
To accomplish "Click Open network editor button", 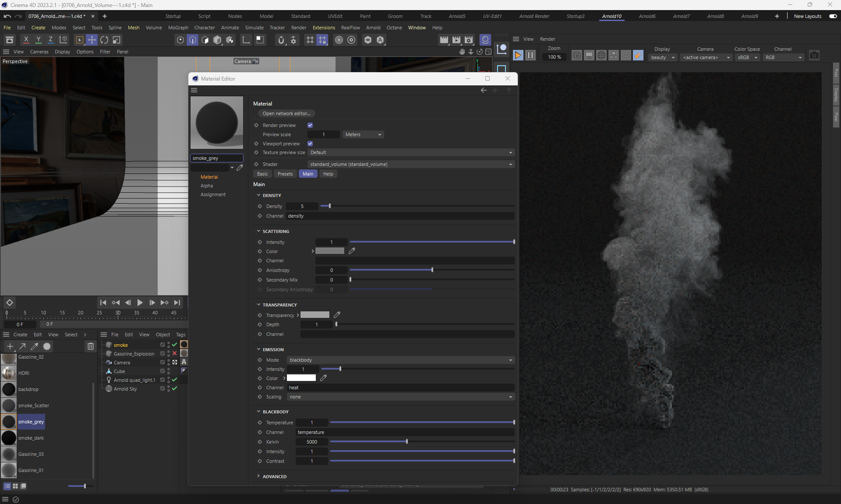I will pyautogui.click(x=286, y=113).
